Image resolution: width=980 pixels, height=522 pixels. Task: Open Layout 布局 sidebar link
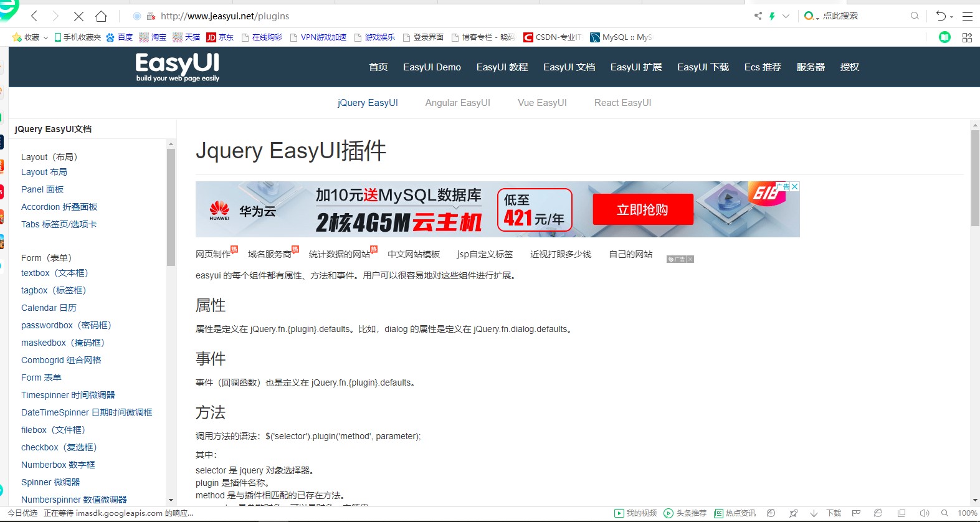44,172
